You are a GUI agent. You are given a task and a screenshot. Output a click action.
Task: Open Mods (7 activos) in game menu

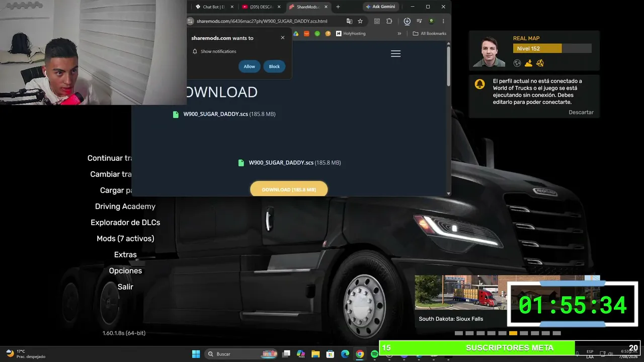[x=125, y=238]
